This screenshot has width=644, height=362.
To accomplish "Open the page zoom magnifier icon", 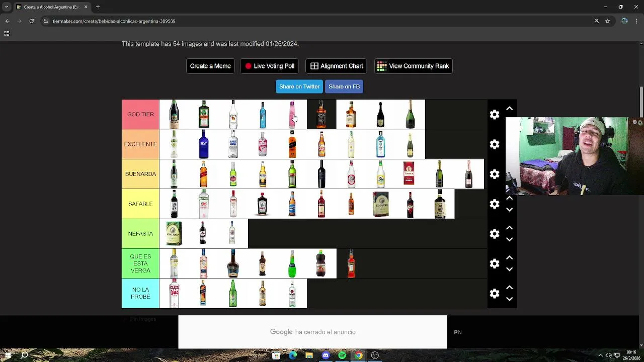I will point(597,21).
